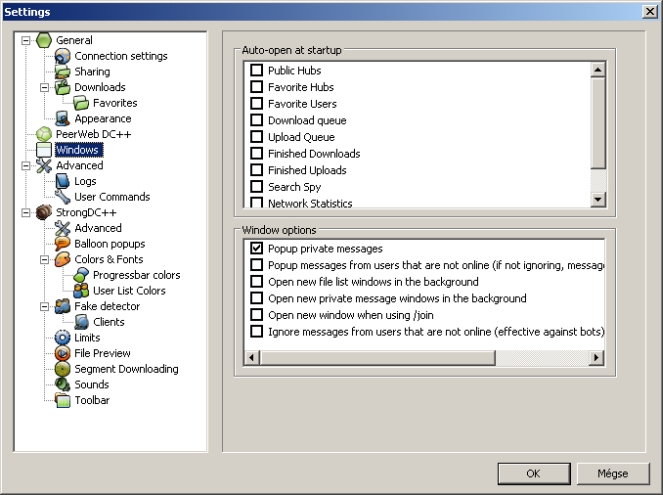
Task: Toggle Open new window when using /join
Action: (257, 315)
